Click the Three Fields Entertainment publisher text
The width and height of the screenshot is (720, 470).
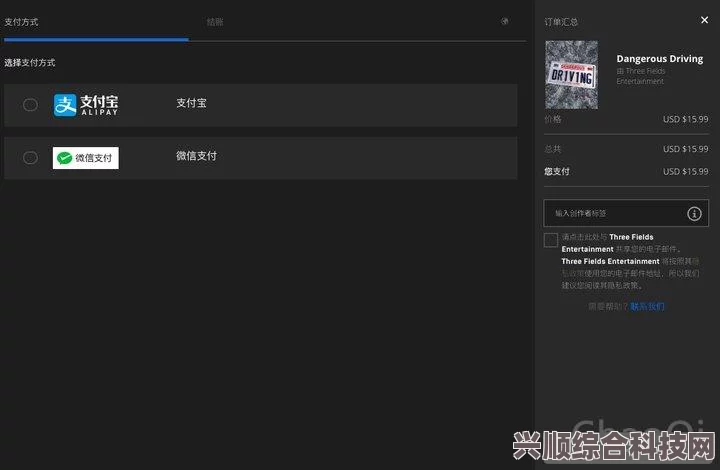(x=641, y=76)
